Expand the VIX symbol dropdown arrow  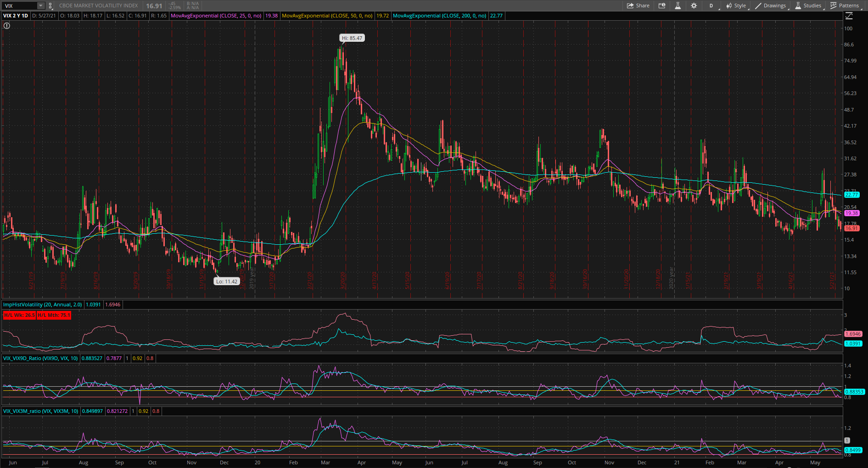pos(40,6)
